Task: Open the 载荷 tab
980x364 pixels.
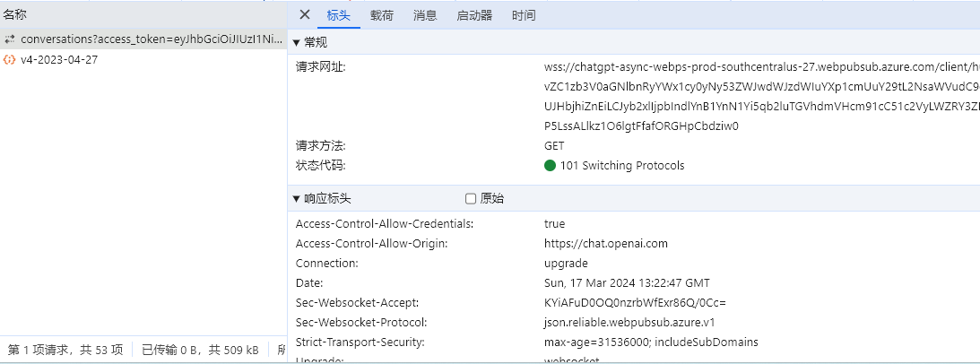Action: (381, 15)
